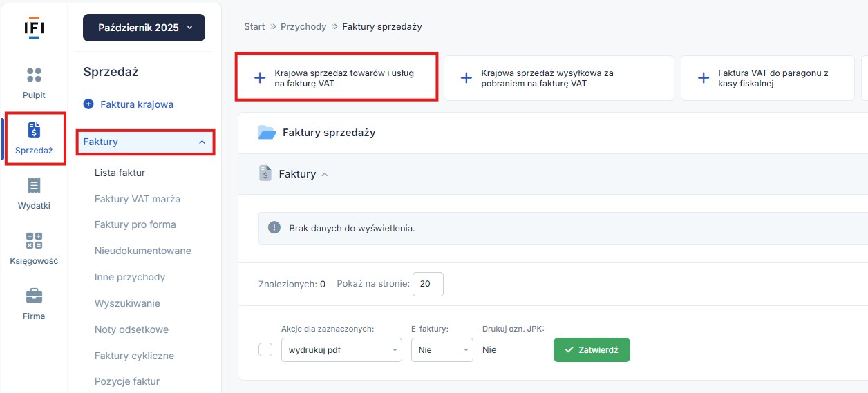The height and width of the screenshot is (393, 868).
Task: Open the Październik 2025 period dropdown
Action: [x=144, y=28]
